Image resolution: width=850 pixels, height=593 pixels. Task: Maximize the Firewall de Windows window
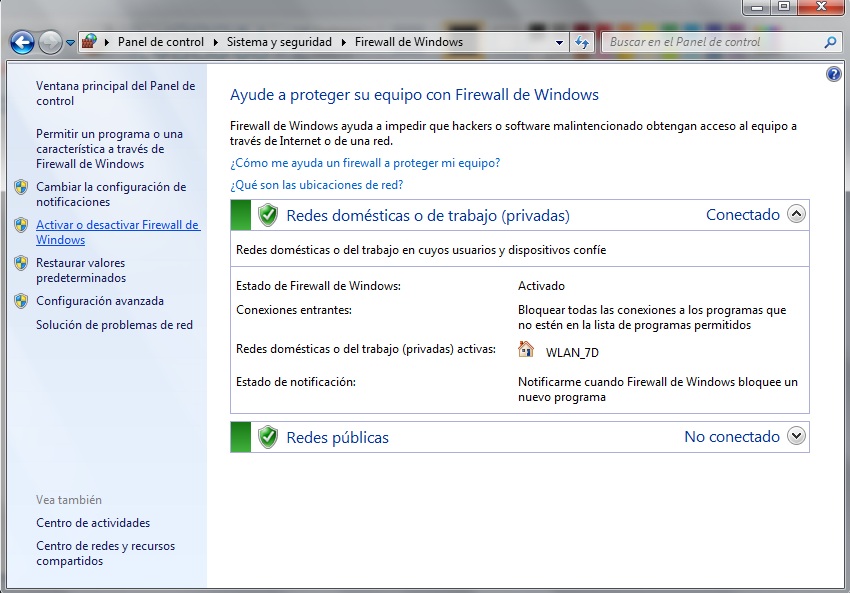point(783,7)
